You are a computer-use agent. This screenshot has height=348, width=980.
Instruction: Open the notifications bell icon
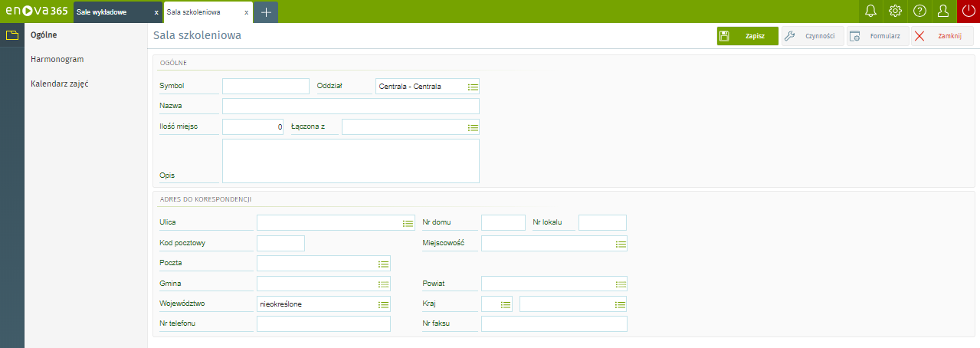pyautogui.click(x=870, y=11)
